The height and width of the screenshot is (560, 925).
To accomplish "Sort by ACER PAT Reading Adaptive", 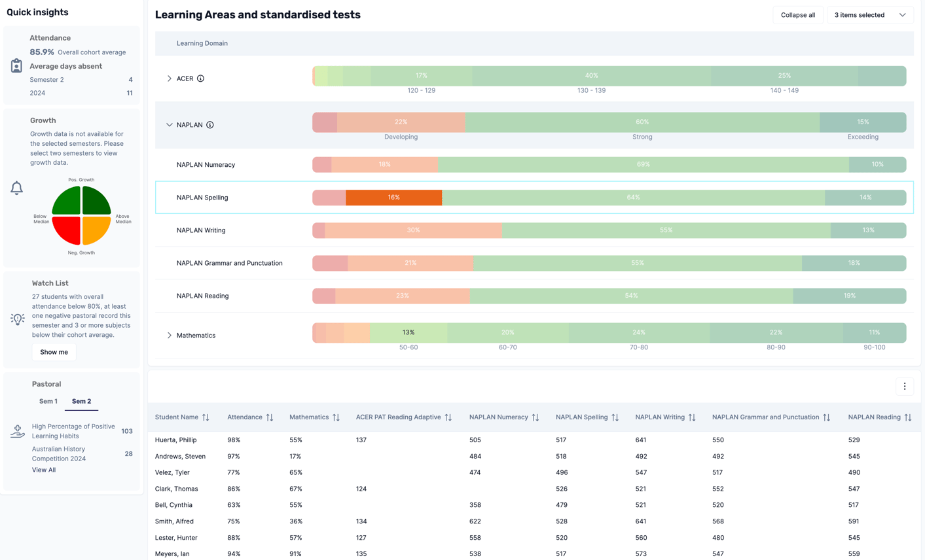I will tap(448, 417).
